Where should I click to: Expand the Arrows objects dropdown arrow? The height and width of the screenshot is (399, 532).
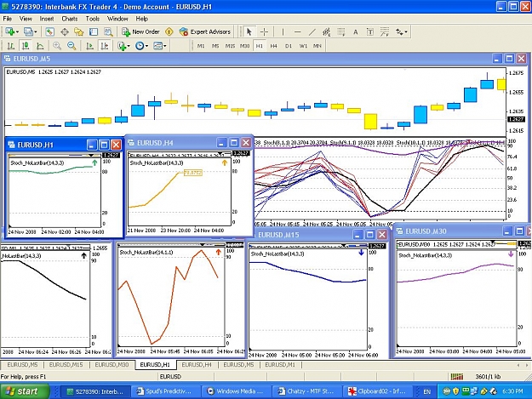406,32
